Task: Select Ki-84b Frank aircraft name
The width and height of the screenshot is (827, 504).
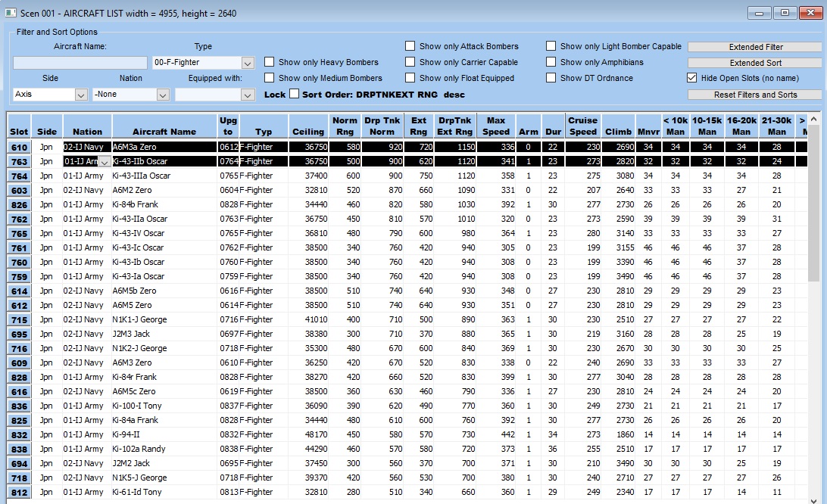Action: 135,204
